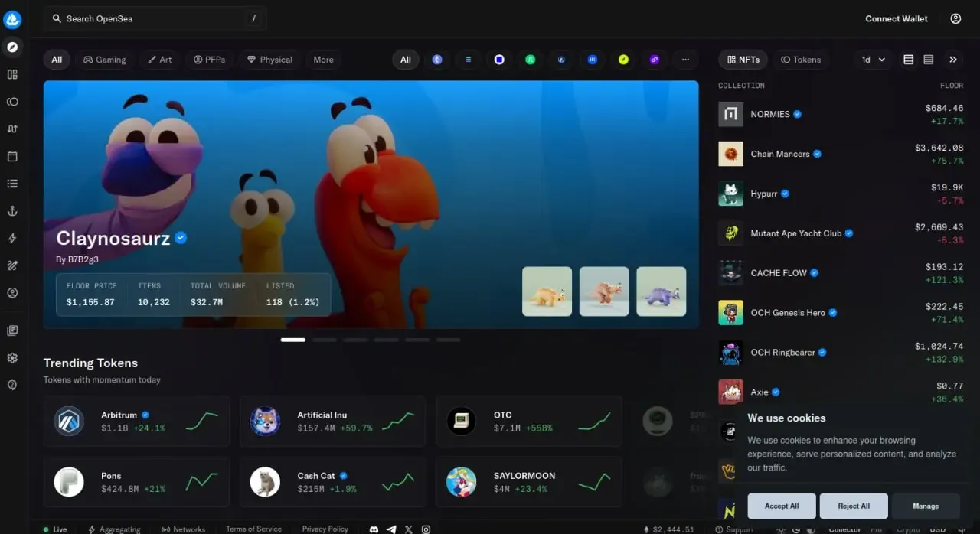Select the Physical category tab

[x=269, y=60]
